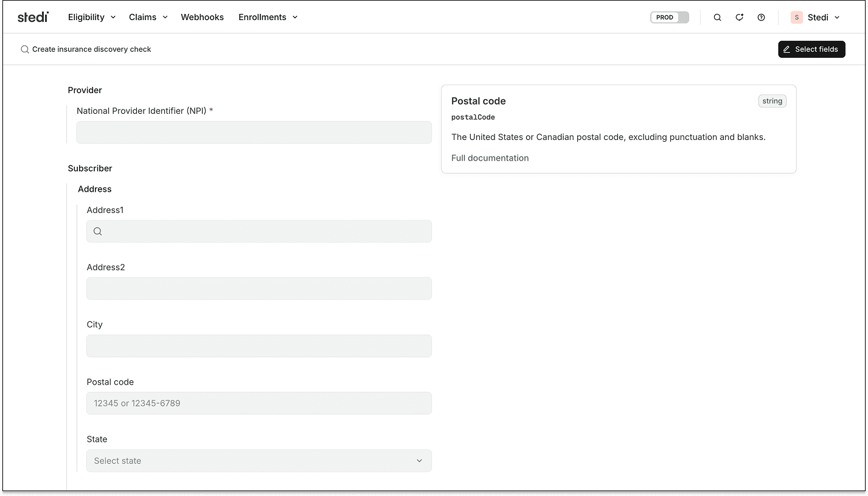Click the 'string' type badge

coord(772,101)
